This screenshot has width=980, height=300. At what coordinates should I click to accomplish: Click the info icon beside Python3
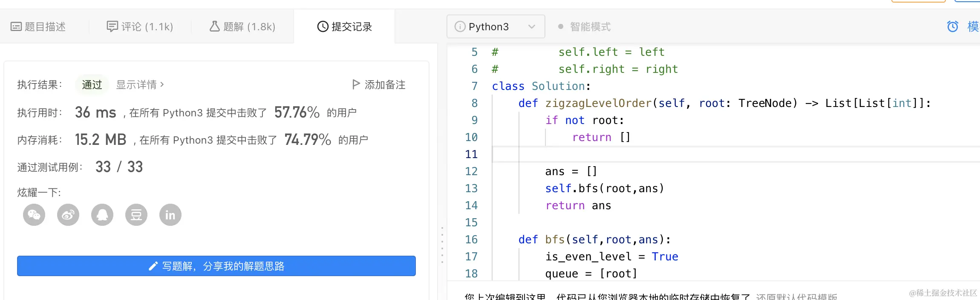point(460,27)
